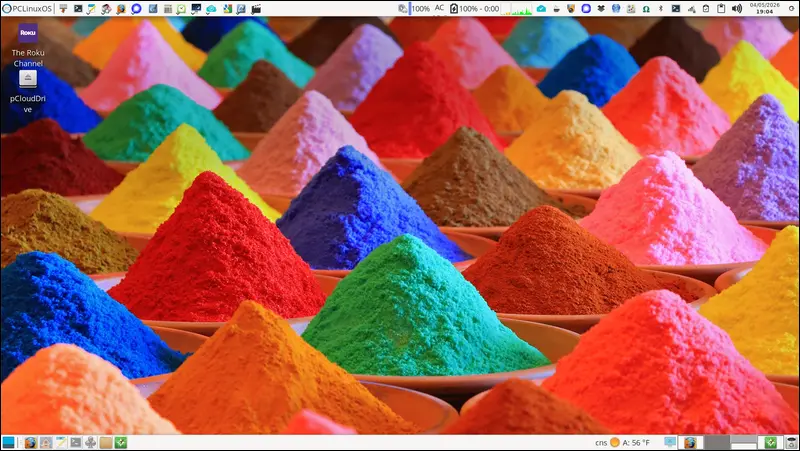The height and width of the screenshot is (451, 800).
Task: Select The Roku Channel desktop icon
Action: click(x=28, y=45)
